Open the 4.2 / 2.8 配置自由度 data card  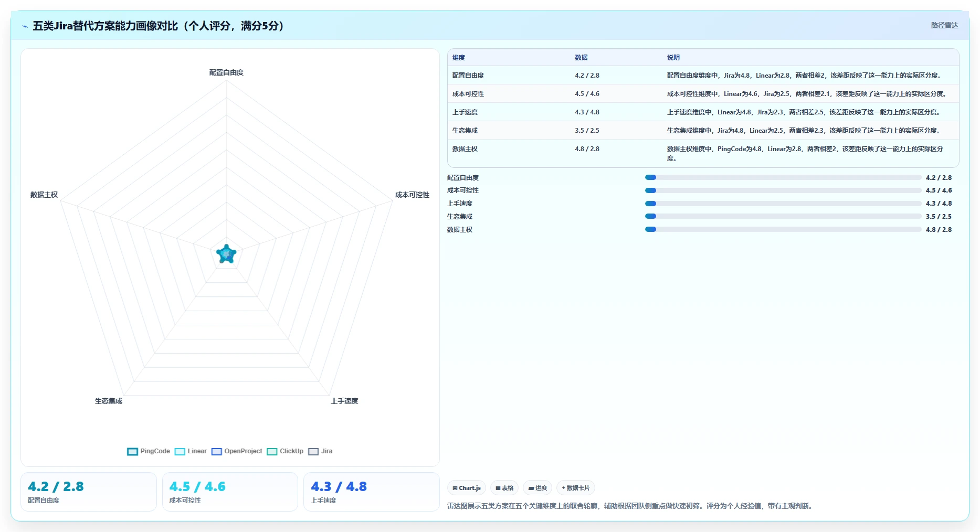click(89, 492)
